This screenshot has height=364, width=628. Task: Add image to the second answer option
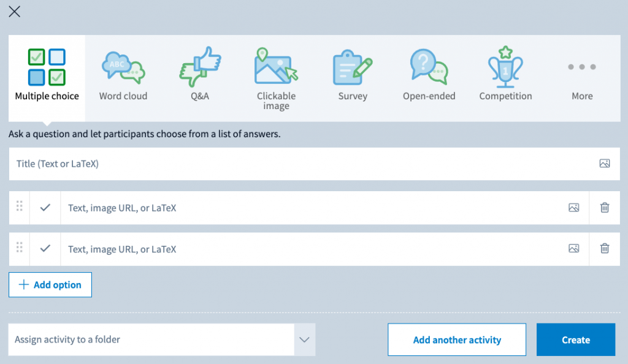[x=574, y=248]
